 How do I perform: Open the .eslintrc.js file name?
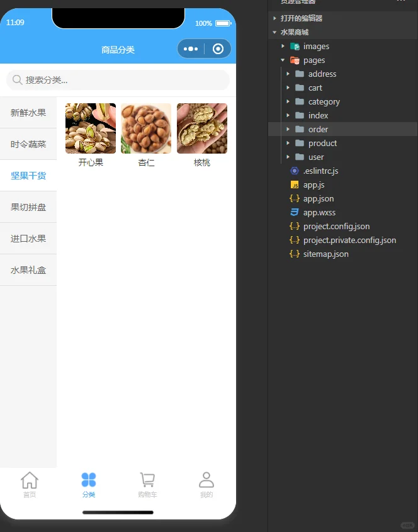click(320, 171)
